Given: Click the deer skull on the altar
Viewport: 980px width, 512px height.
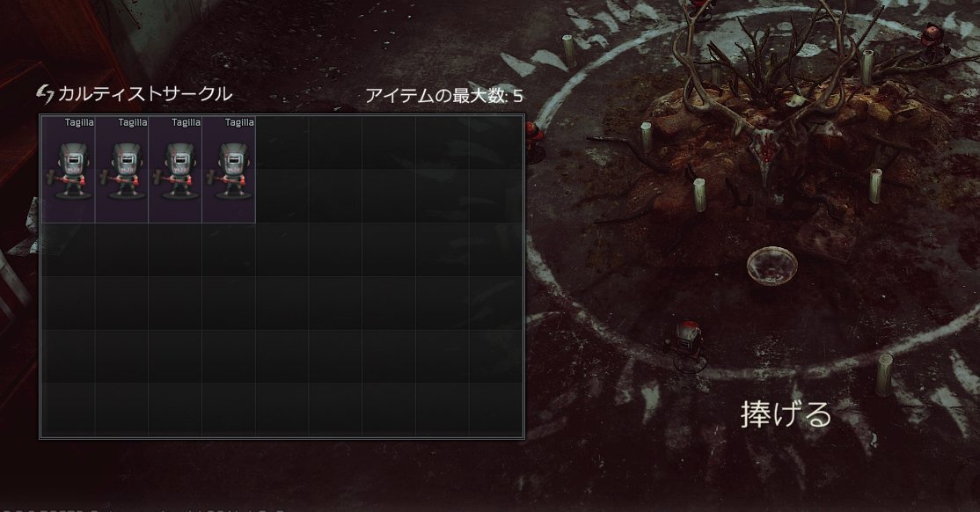Looking at the screenshot, I should [767, 150].
